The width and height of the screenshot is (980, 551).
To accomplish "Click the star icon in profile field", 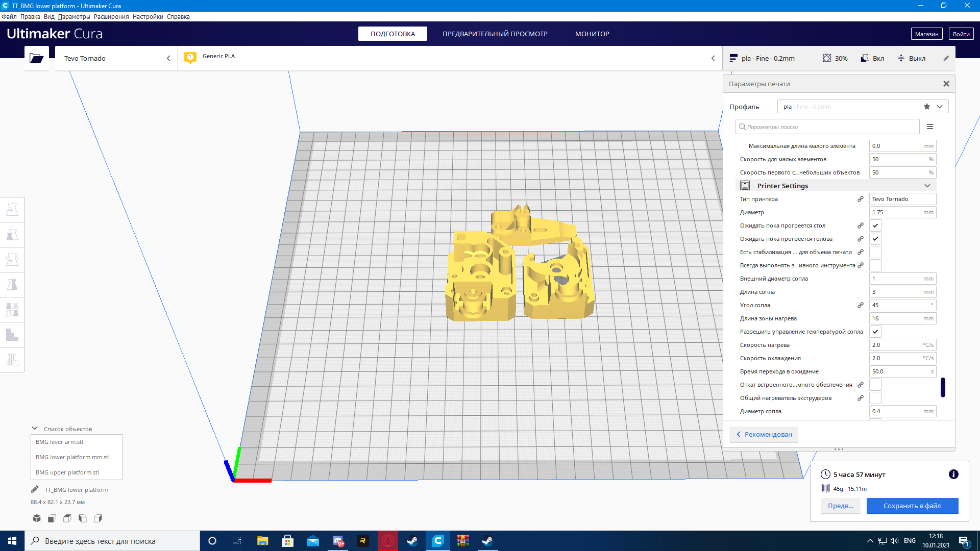I will click(926, 107).
